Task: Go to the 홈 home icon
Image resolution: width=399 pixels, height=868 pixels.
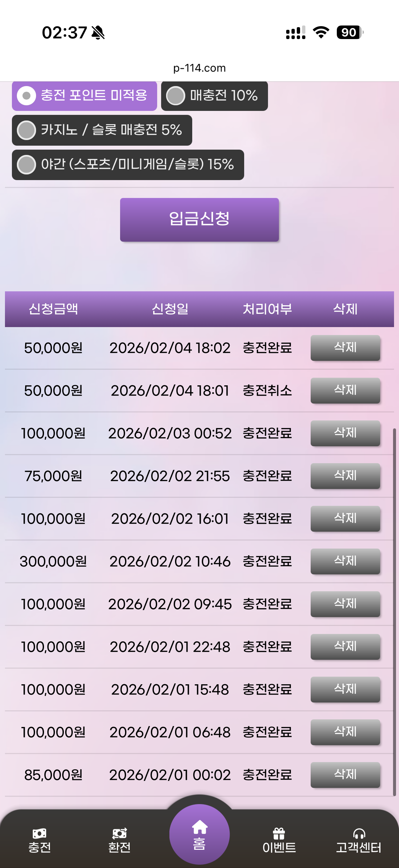Action: [x=199, y=827]
